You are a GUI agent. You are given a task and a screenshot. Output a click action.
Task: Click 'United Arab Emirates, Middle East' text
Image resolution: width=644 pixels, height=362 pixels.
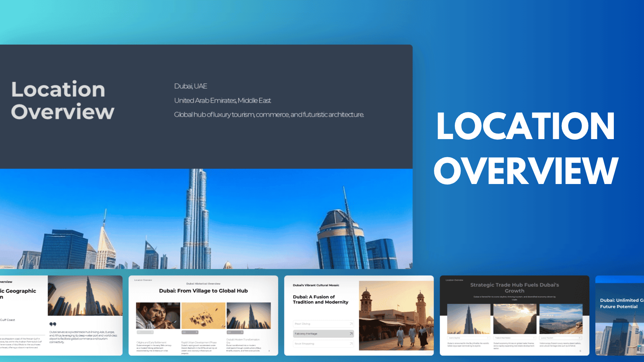[222, 101]
